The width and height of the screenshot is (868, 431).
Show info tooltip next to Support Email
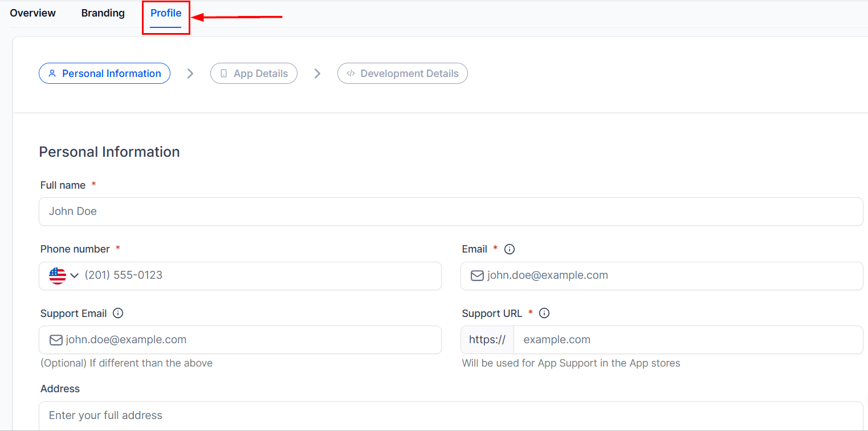click(118, 313)
